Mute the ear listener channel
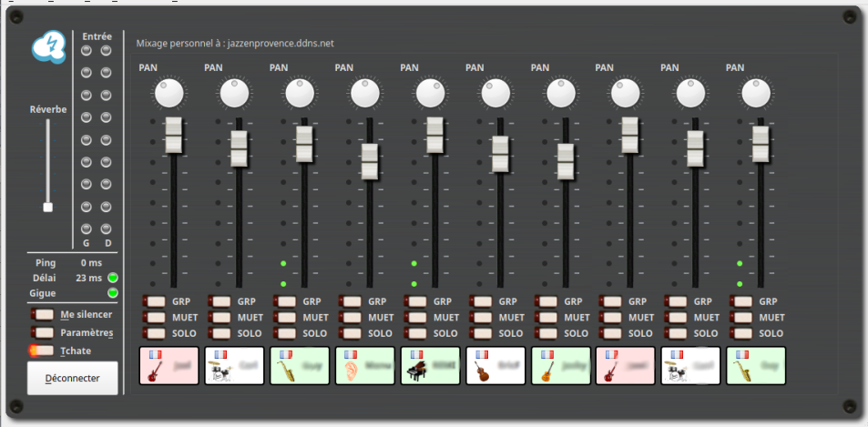Viewport: 868px width, 427px height. (x=350, y=318)
